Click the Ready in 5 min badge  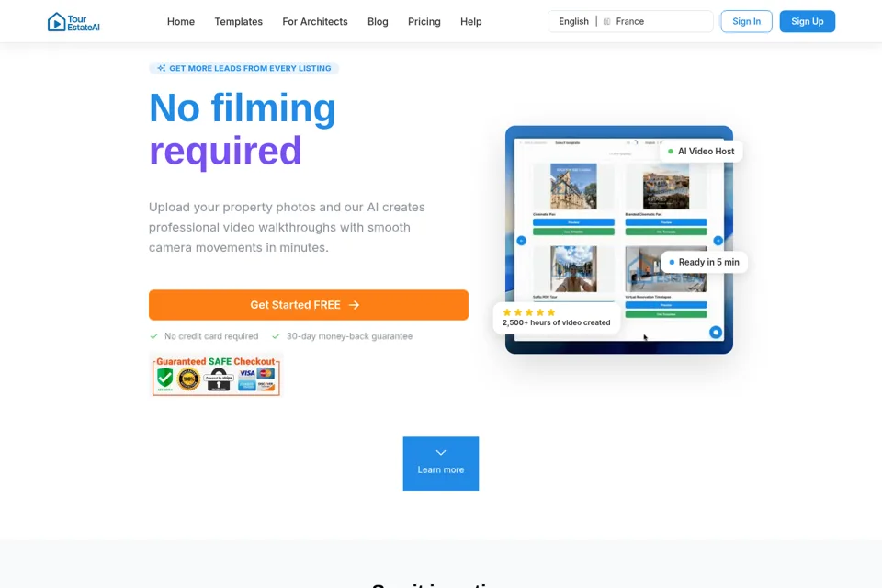point(705,262)
